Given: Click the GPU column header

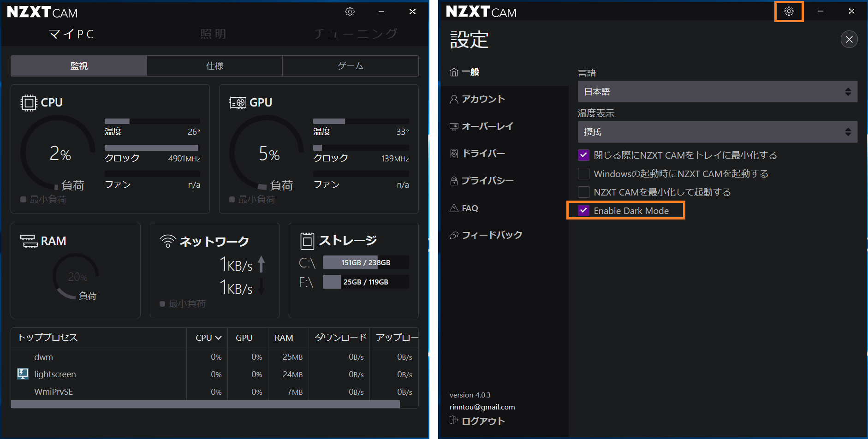Looking at the screenshot, I should coord(244,338).
